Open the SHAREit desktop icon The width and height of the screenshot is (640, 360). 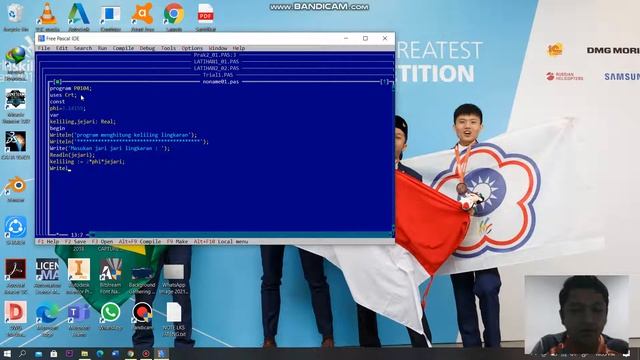click(x=16, y=231)
